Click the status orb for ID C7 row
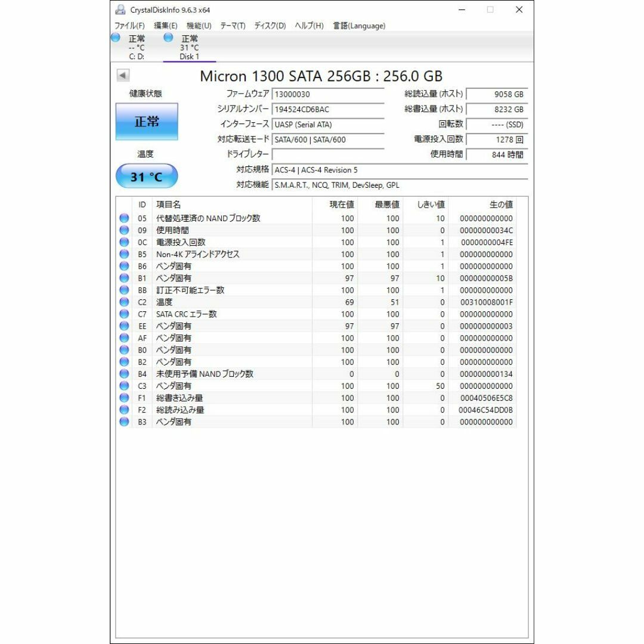 click(124, 314)
